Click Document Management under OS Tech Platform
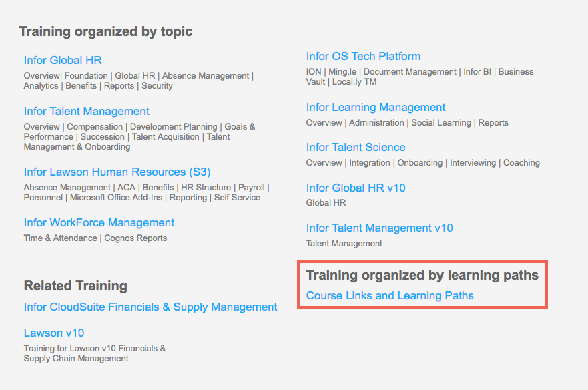Screen dimensions: 588x390 click(x=410, y=71)
